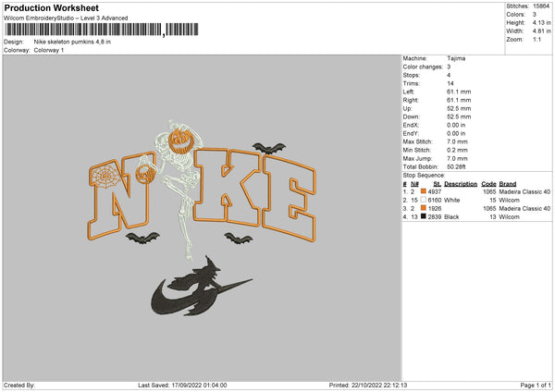
Task: Click the machine value 'Tajima'
Action: pyautogui.click(x=456, y=58)
